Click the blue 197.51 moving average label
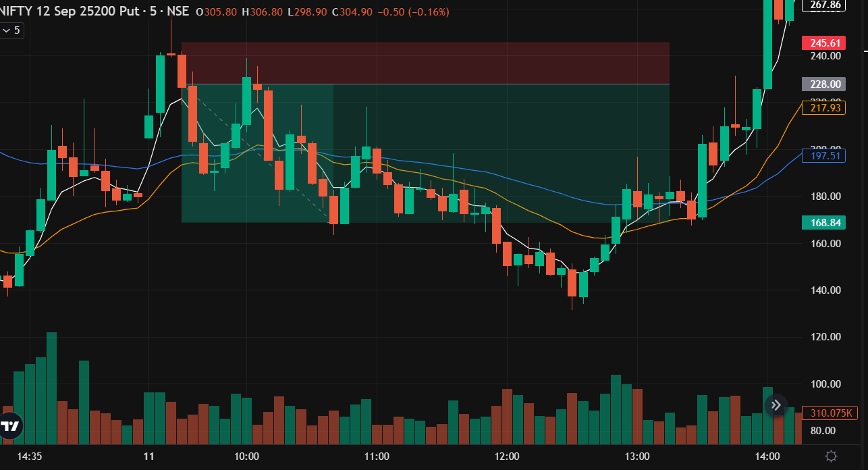The width and height of the screenshot is (868, 470). pyautogui.click(x=823, y=156)
